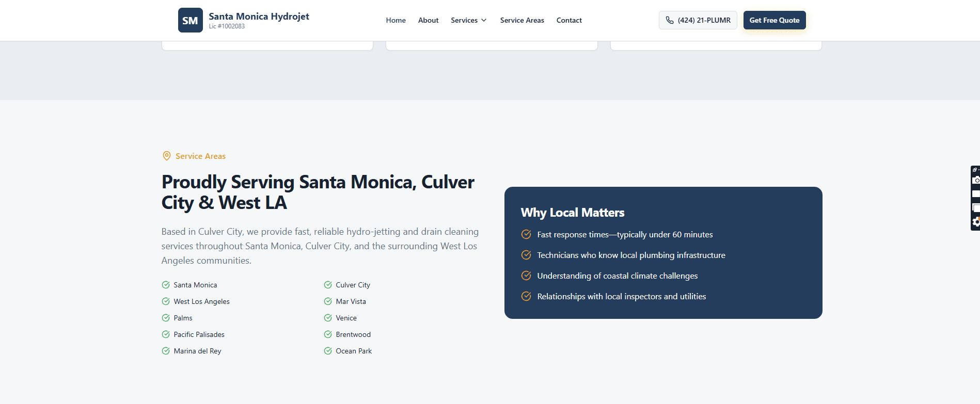
Task: Click the chevron arrow beside Services
Action: tap(484, 20)
